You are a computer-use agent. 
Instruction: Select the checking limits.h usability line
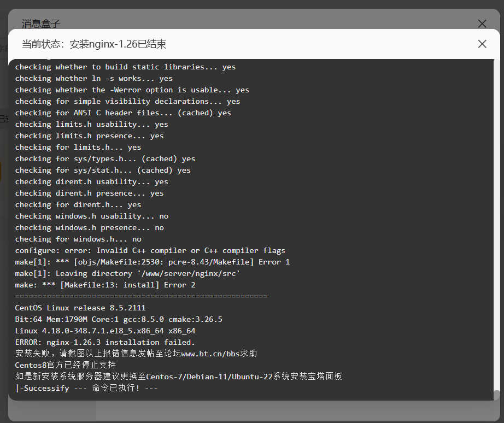pyautogui.click(x=91, y=125)
